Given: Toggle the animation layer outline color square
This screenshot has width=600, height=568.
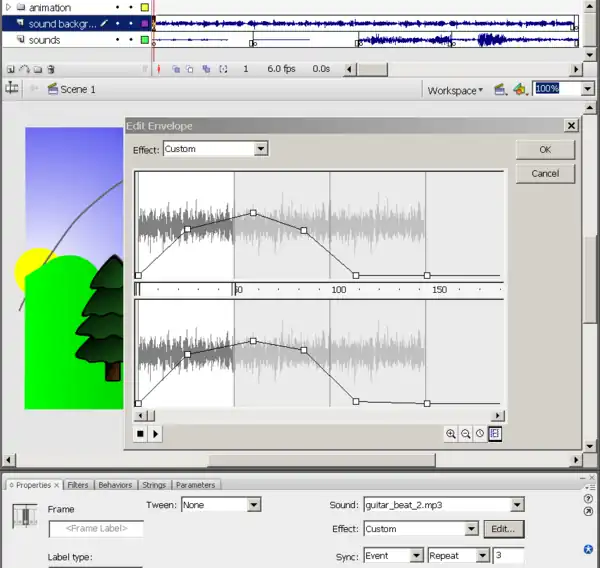Looking at the screenshot, I should (x=145, y=7).
